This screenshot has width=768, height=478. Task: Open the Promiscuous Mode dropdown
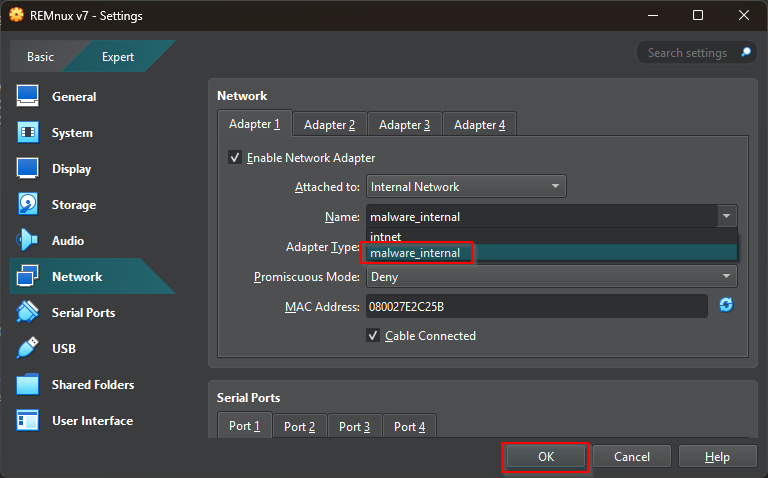pyautogui.click(x=552, y=277)
